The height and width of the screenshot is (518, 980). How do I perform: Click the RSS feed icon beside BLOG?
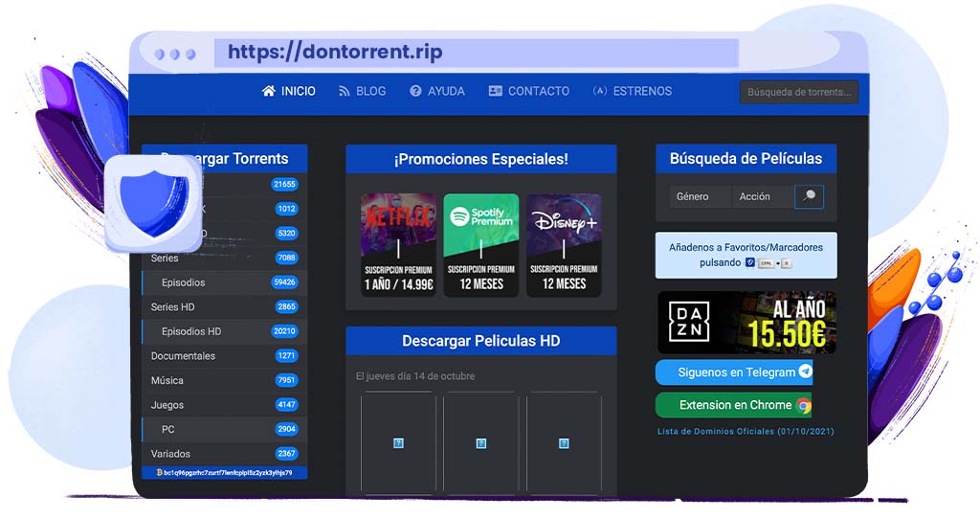click(x=344, y=91)
